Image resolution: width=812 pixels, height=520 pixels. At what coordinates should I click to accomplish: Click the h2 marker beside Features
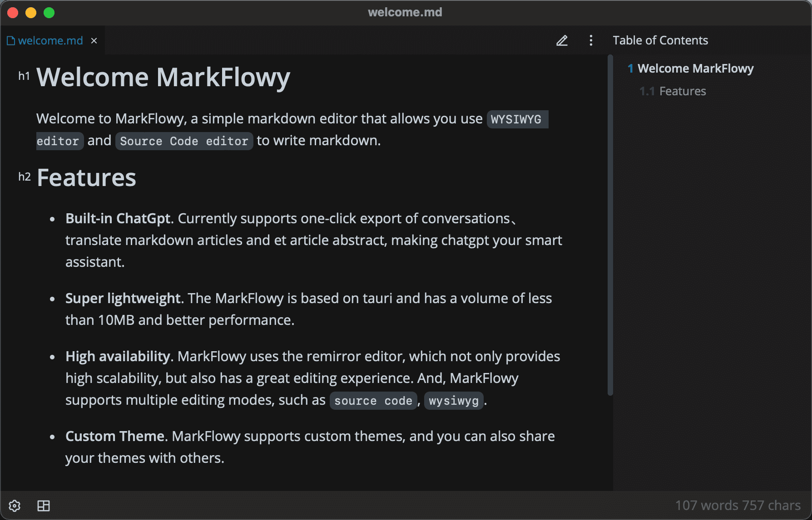click(25, 177)
